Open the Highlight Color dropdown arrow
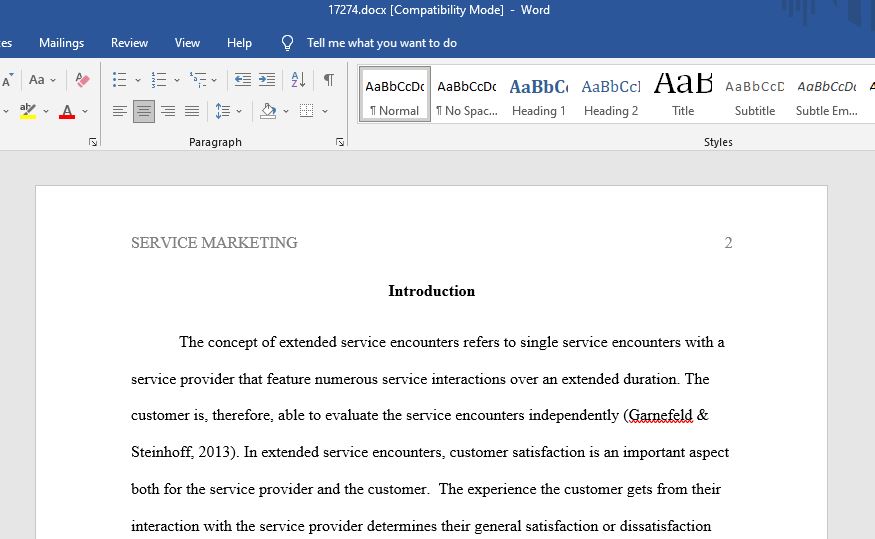This screenshot has height=539, width=875. tap(46, 112)
